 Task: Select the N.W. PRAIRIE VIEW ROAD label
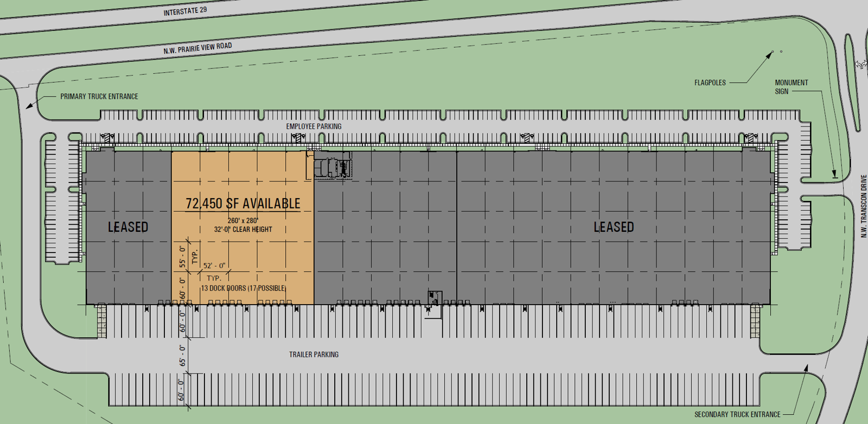point(198,48)
